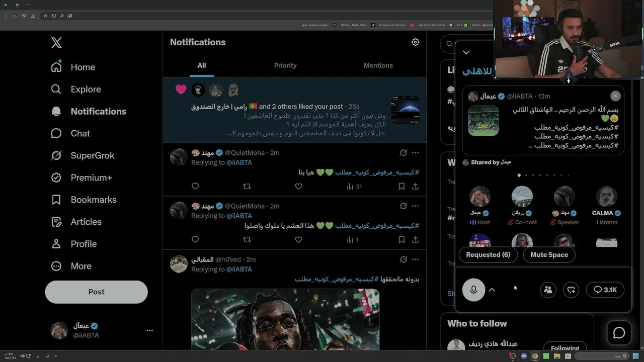Bookmark the "هذا العشم يا ملوك" tweet
Image resolution: width=644 pixels, height=362 pixels.
click(x=401, y=240)
